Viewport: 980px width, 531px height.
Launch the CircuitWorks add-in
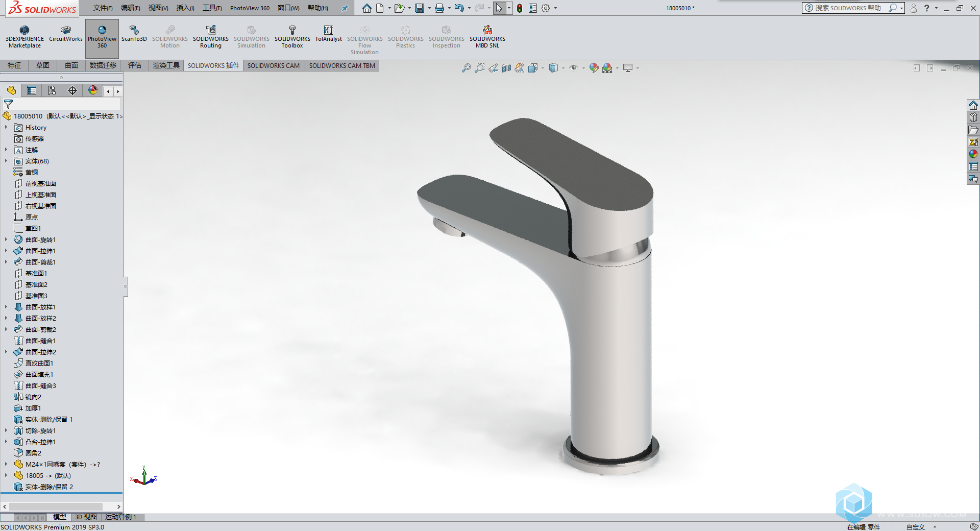(65, 34)
